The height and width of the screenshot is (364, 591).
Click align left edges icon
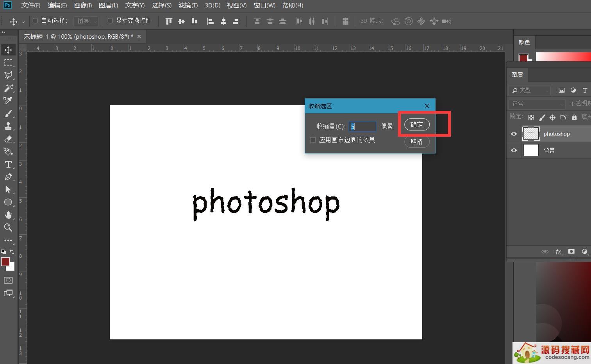pyautogui.click(x=210, y=21)
